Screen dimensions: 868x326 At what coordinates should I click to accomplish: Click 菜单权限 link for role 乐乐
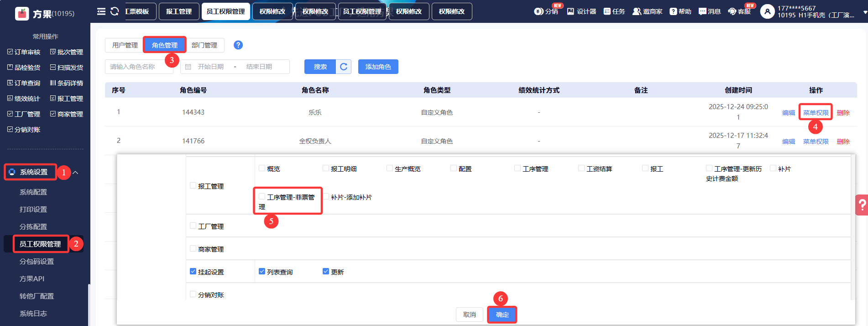(816, 113)
